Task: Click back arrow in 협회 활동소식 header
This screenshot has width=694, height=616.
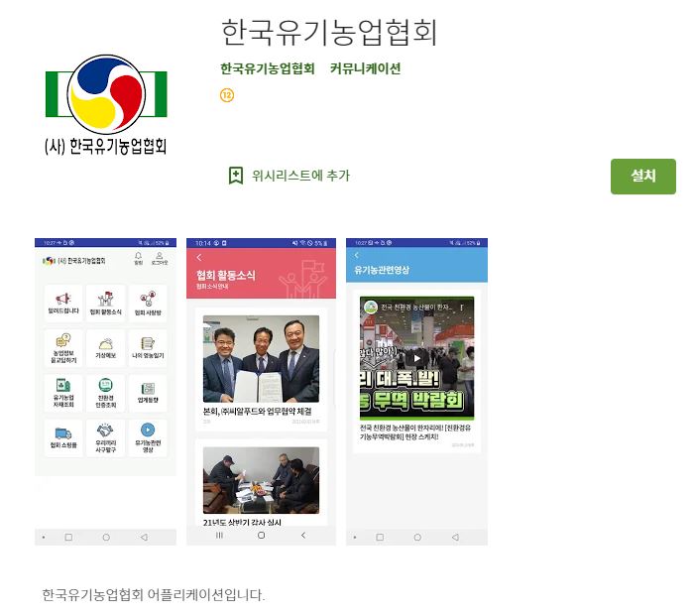Action: pyautogui.click(x=199, y=257)
